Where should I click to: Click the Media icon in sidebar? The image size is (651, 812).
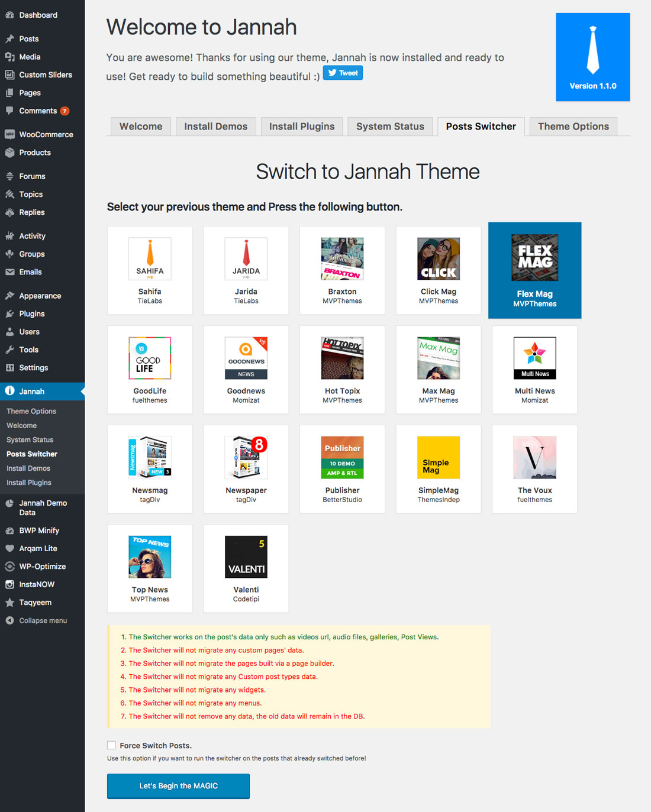click(9, 57)
